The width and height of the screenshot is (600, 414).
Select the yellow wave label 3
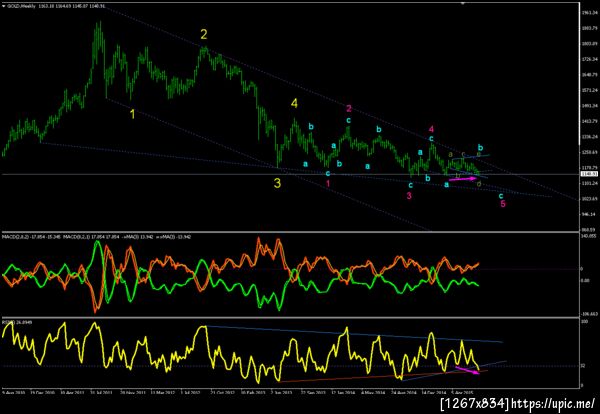pyautogui.click(x=277, y=184)
